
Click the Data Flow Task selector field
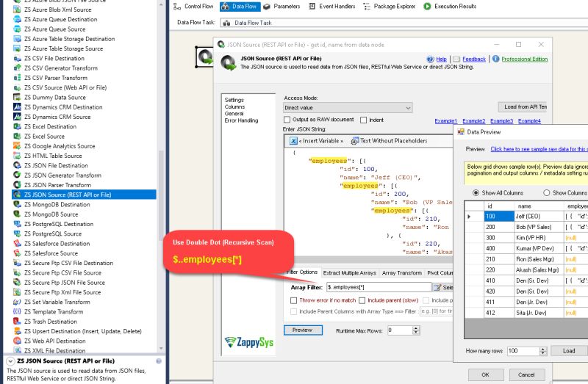[404, 23]
